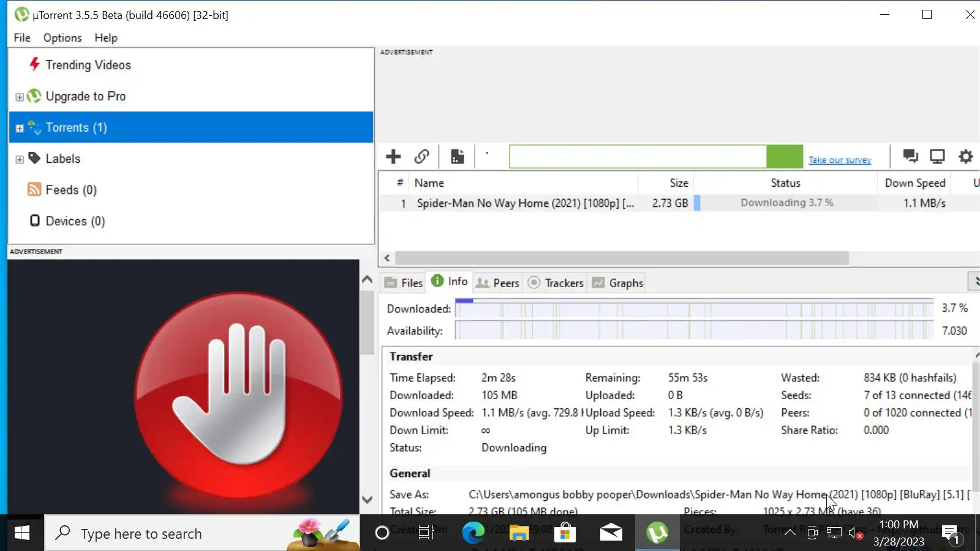Click the taskbar clock showing 1:00 PM
980x551 pixels.
pos(899,533)
